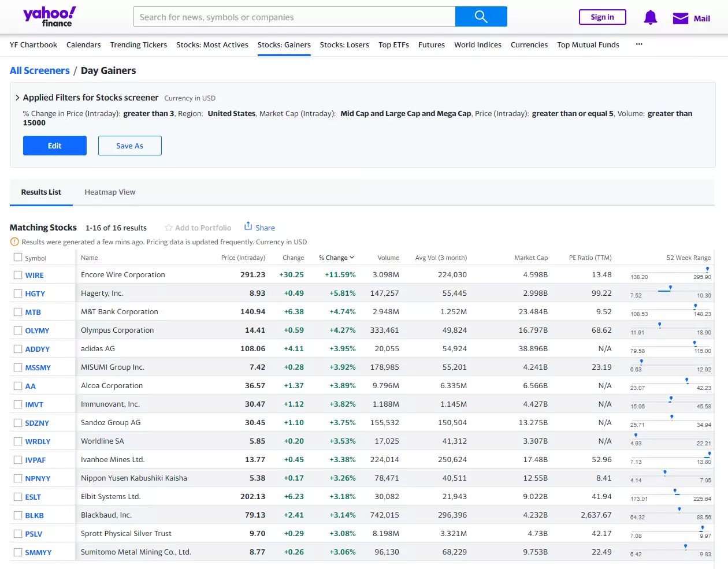728x569 pixels.
Task: Check the WIRE row checkbox
Action: (x=18, y=275)
